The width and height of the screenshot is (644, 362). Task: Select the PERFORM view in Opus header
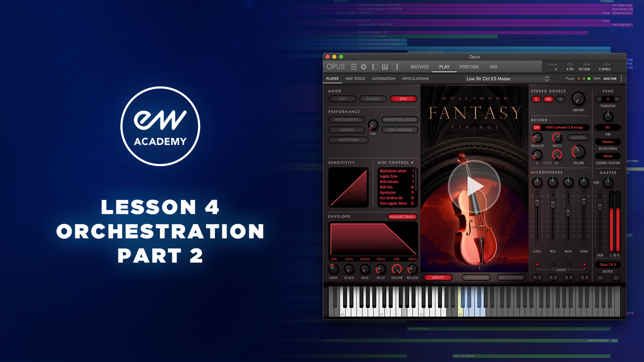pyautogui.click(x=468, y=67)
